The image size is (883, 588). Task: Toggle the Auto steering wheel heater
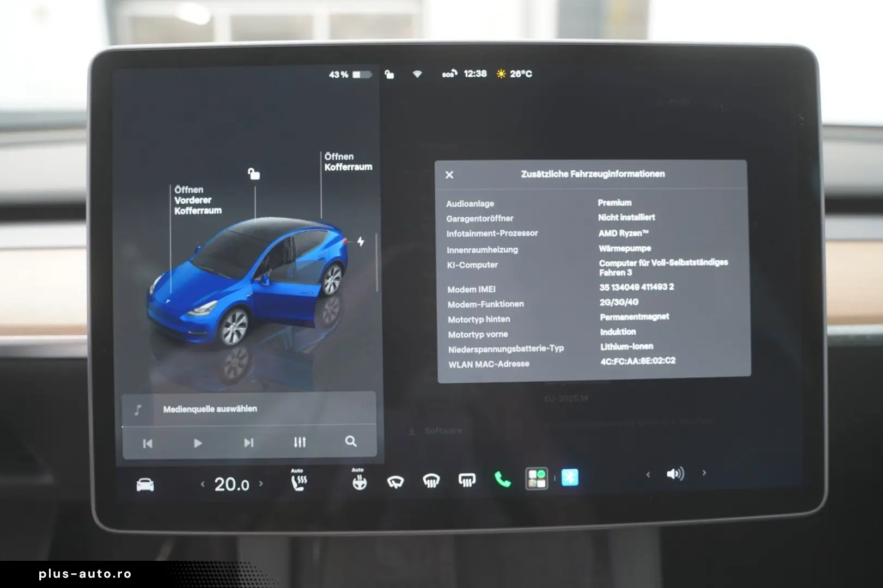(359, 480)
